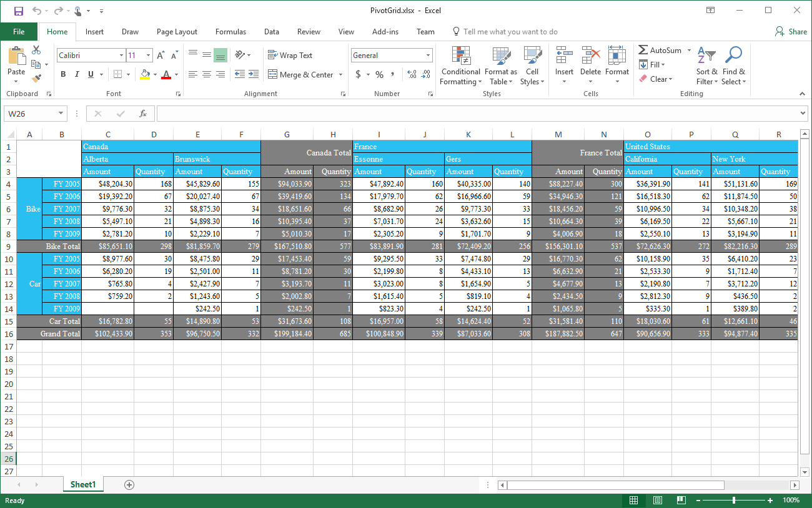Toggle Underline formatting

(x=91, y=74)
